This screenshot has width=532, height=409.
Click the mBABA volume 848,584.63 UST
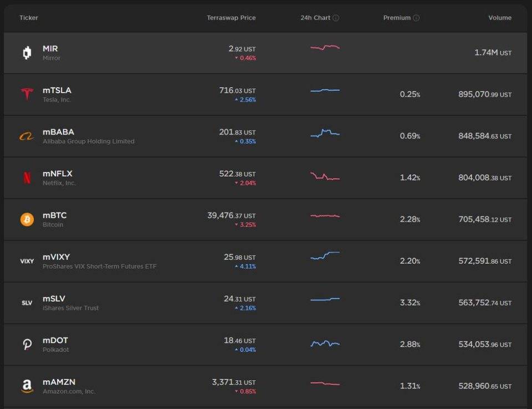(485, 136)
